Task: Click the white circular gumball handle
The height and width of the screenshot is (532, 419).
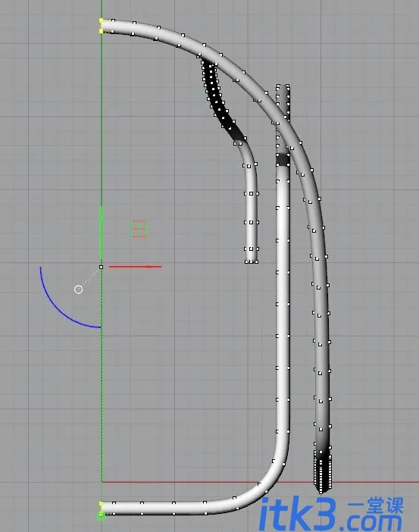Action: 78,289
